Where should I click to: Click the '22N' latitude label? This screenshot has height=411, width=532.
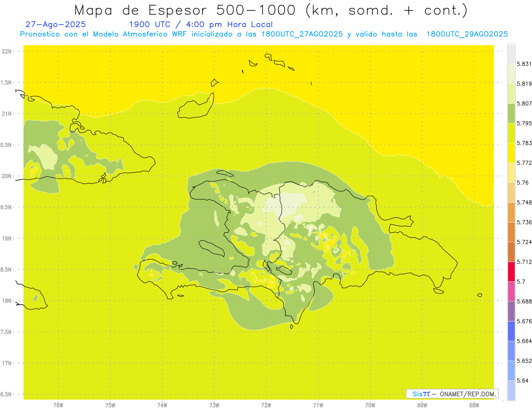pos(7,51)
